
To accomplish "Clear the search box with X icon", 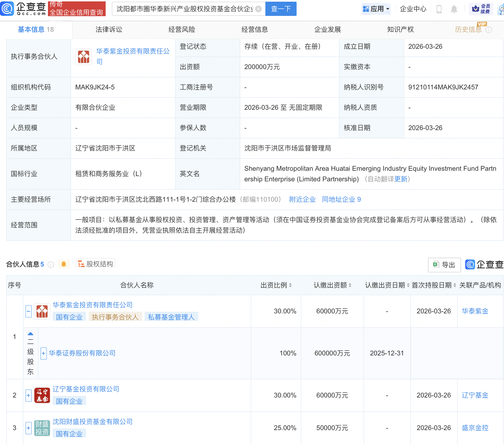I will (x=258, y=9).
